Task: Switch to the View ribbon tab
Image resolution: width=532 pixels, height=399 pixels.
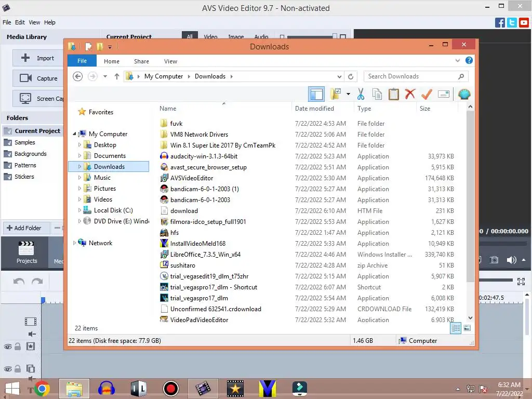Action: pos(170,61)
